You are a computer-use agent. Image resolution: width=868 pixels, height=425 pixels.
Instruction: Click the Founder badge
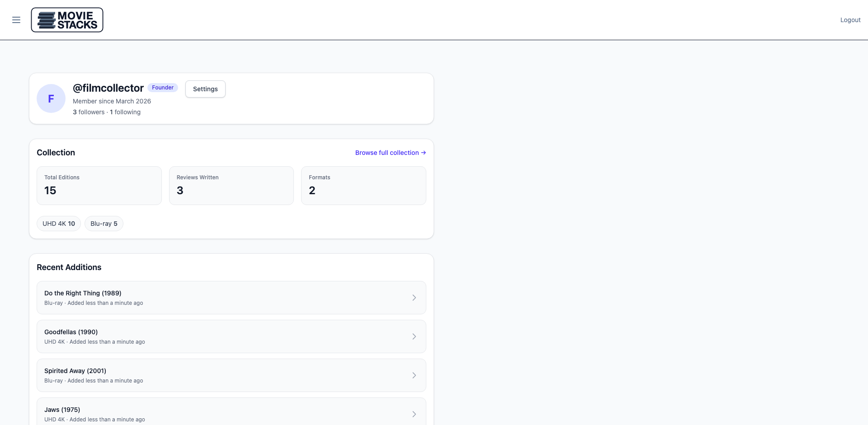pos(162,88)
